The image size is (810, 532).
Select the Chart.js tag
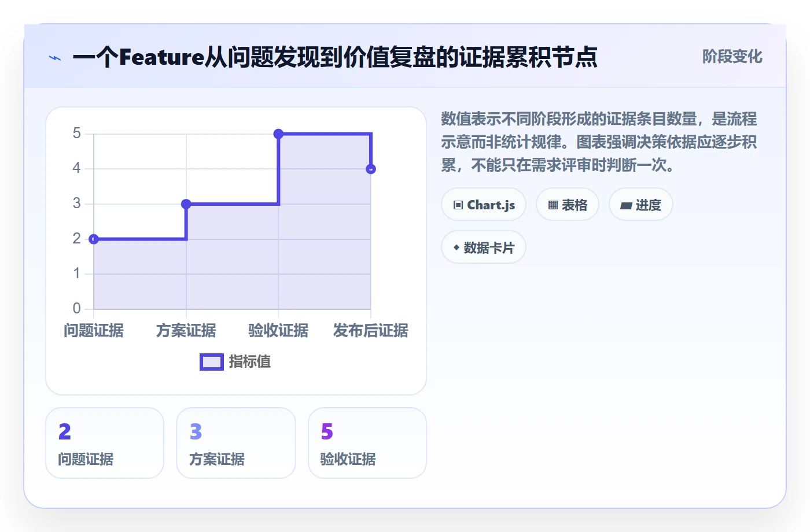click(x=484, y=205)
